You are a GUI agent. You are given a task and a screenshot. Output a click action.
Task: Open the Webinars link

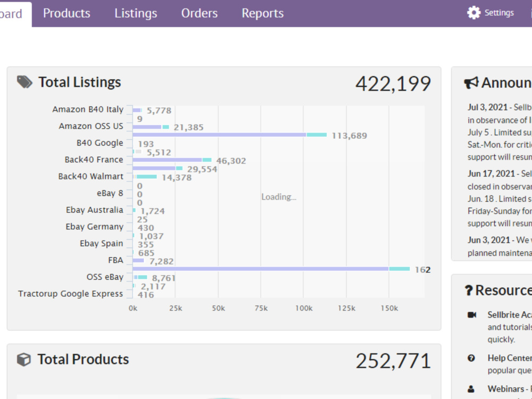(506, 389)
